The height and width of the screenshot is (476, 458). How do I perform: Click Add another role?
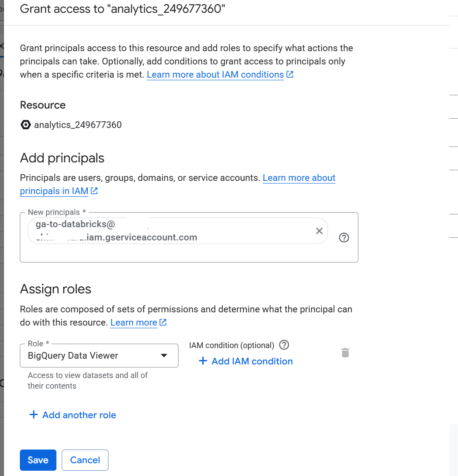[79, 415]
